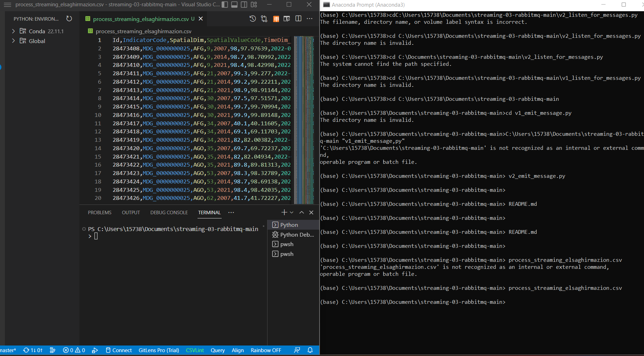Image resolution: width=644 pixels, height=356 pixels.
Task: Switch to the PROBLEMS tab
Action: (100, 212)
